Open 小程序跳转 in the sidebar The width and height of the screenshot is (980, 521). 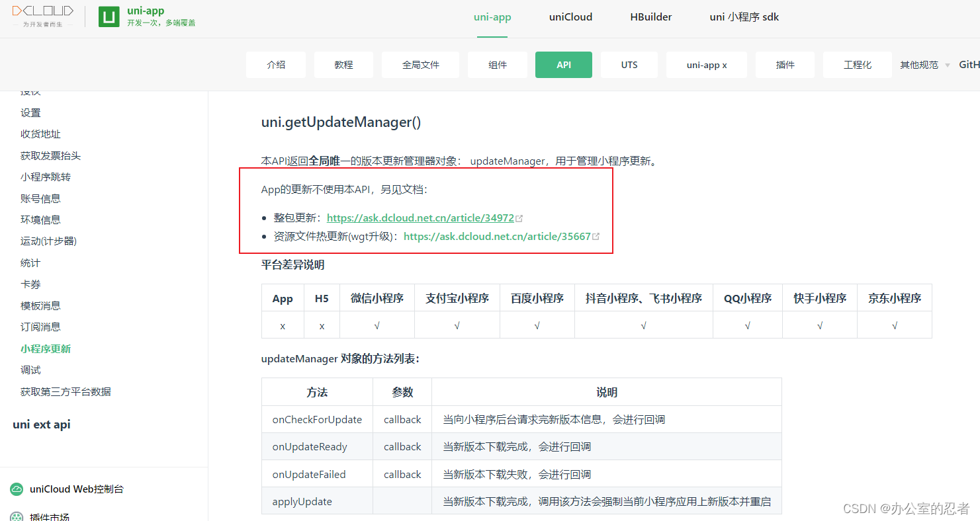pos(46,177)
